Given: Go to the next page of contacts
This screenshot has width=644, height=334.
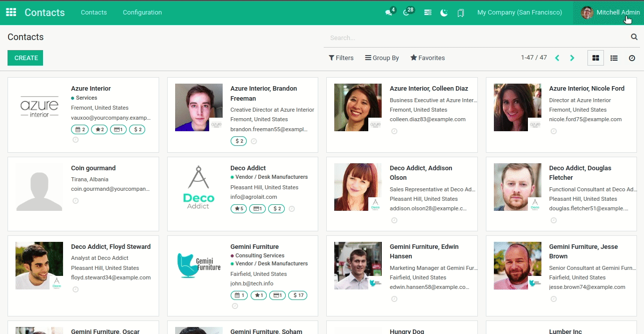Looking at the screenshot, I should (572, 58).
